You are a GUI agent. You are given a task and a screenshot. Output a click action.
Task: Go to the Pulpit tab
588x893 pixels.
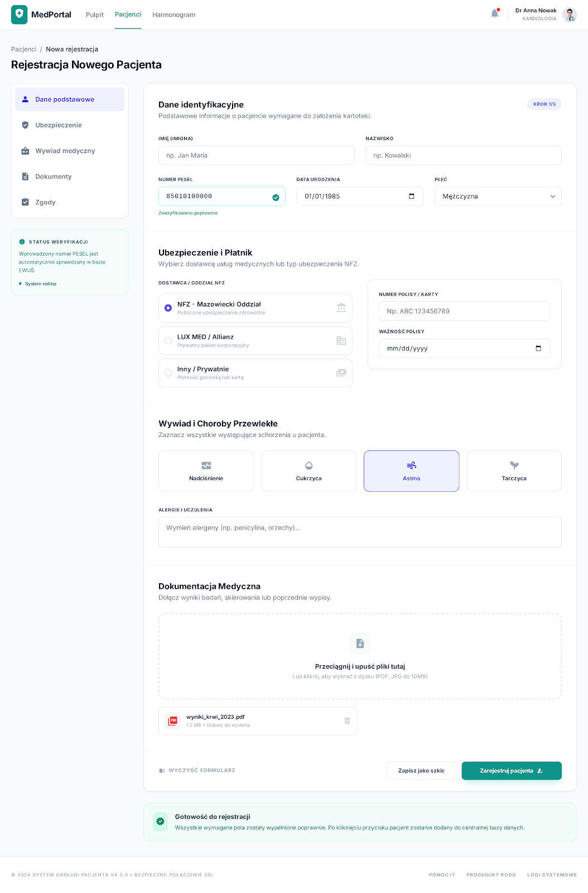95,15
